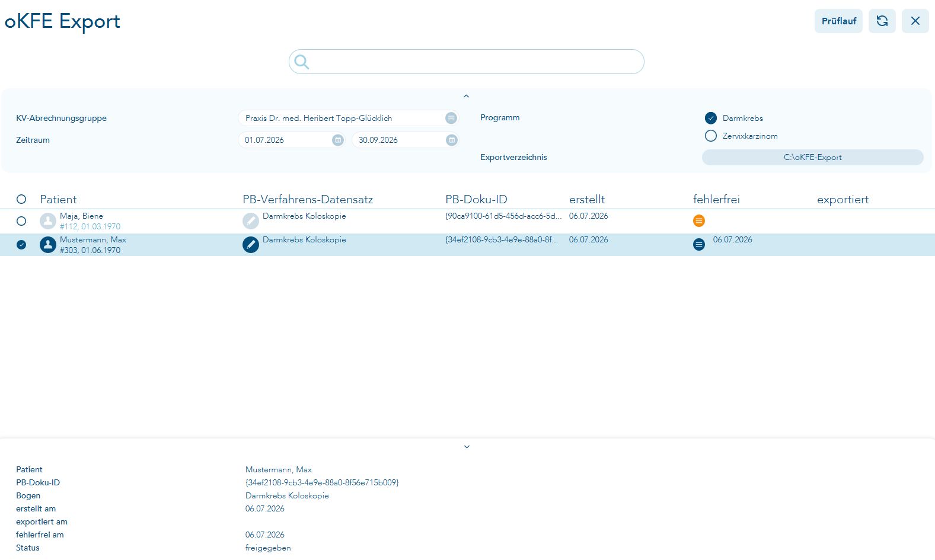Open the orange error status icon for Maja
Viewport: 935px width, 560px height.
coord(699,220)
